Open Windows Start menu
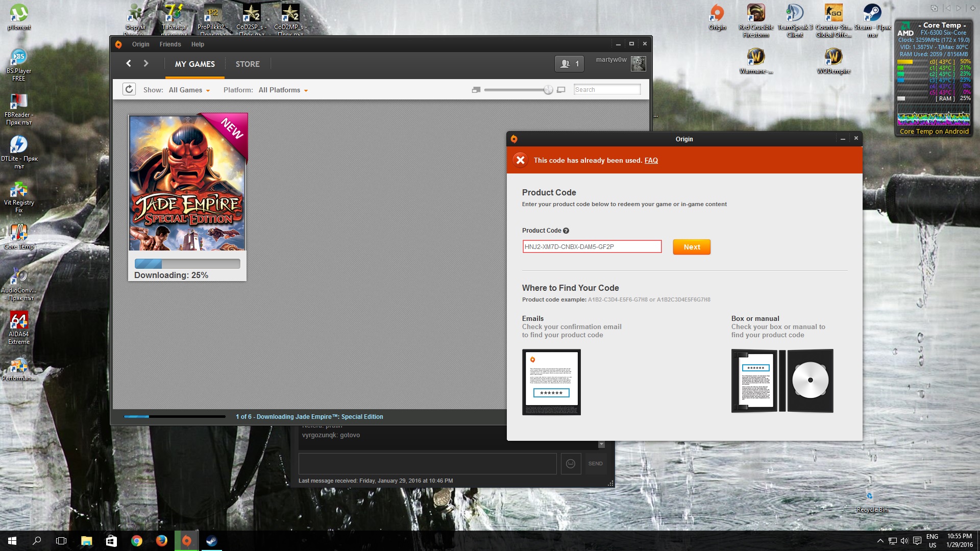The image size is (980, 551). tap(12, 541)
